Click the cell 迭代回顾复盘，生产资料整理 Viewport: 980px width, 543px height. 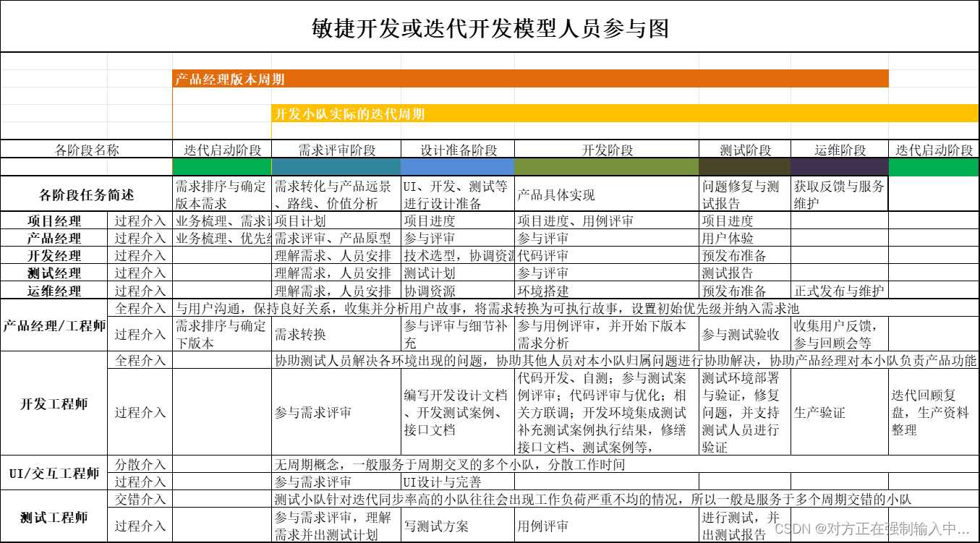pos(934,412)
